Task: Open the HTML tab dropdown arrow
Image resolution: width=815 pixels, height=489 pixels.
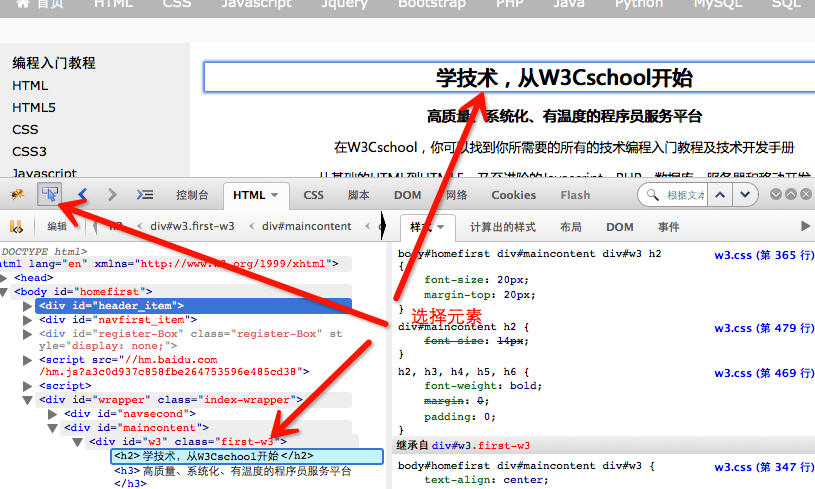Action: 274,195
